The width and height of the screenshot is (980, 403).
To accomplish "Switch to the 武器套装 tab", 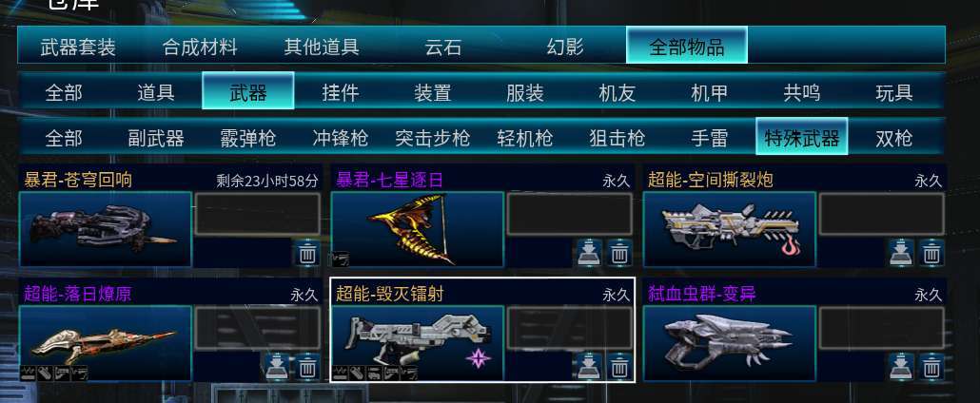I will pyautogui.click(x=78, y=47).
